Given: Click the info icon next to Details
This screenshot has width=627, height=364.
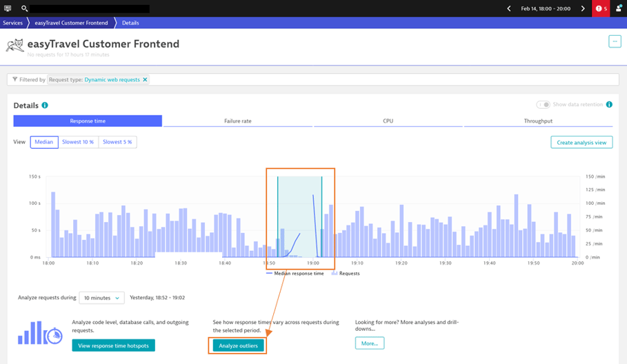Looking at the screenshot, I should pyautogui.click(x=45, y=105).
